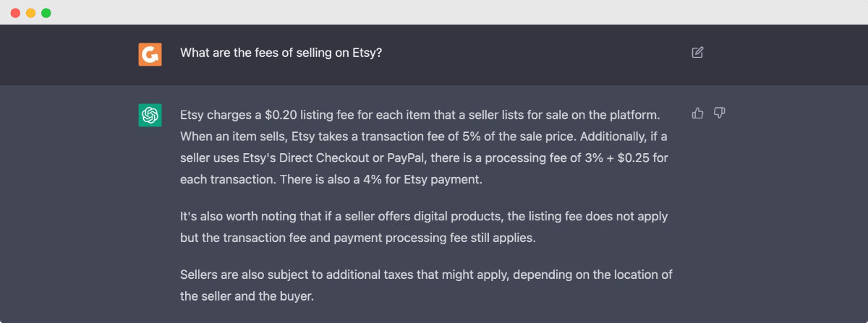Close the window with the red button

pos(15,13)
